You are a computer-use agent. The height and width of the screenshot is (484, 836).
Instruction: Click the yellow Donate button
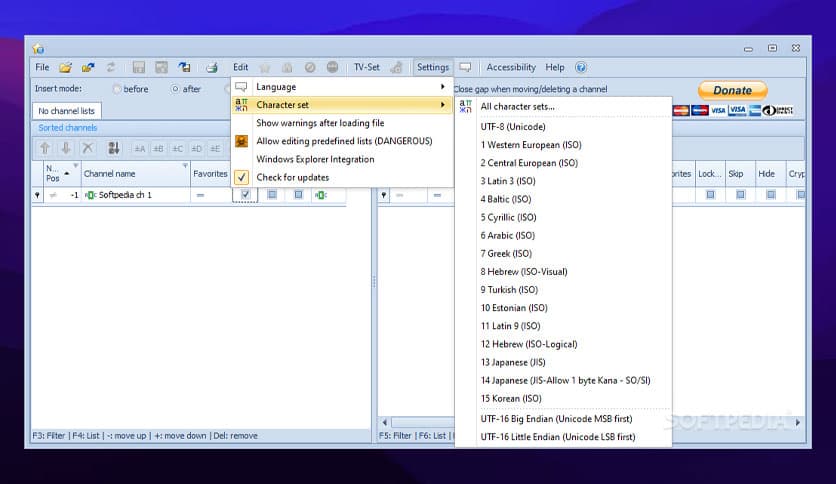pyautogui.click(x=732, y=90)
